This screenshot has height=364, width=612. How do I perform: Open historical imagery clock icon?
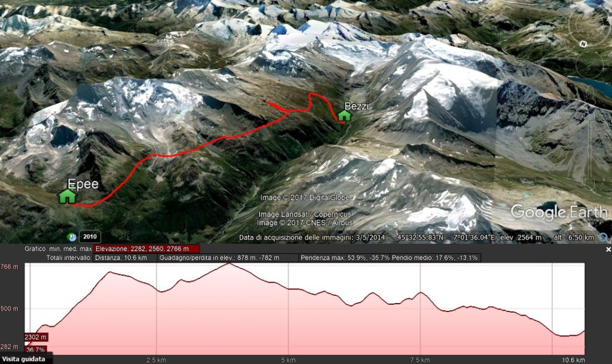click(72, 237)
